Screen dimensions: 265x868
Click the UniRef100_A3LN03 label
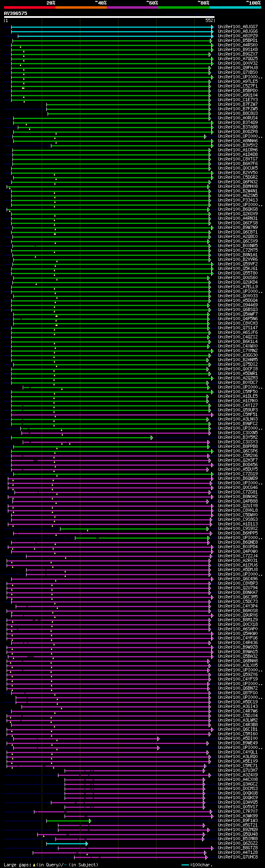click(x=238, y=419)
